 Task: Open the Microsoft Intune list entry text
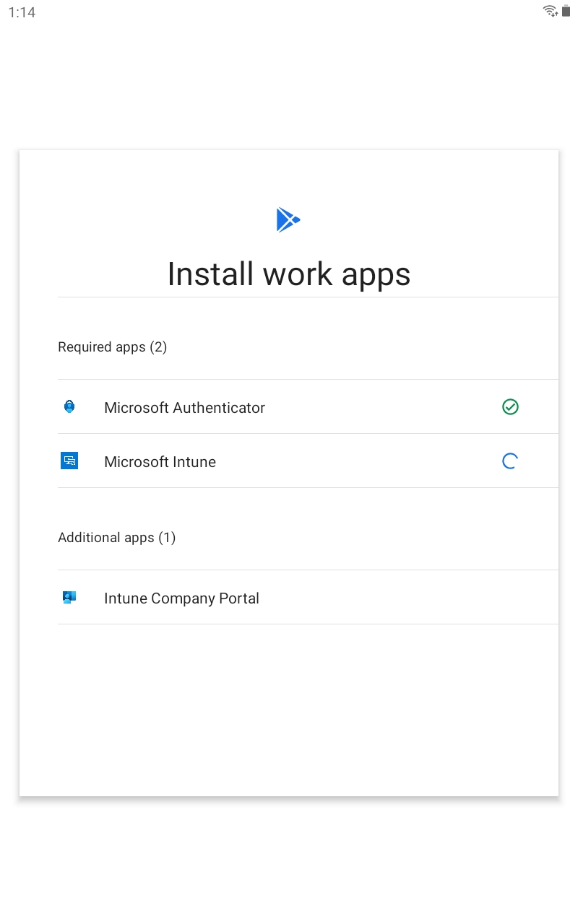[160, 462]
